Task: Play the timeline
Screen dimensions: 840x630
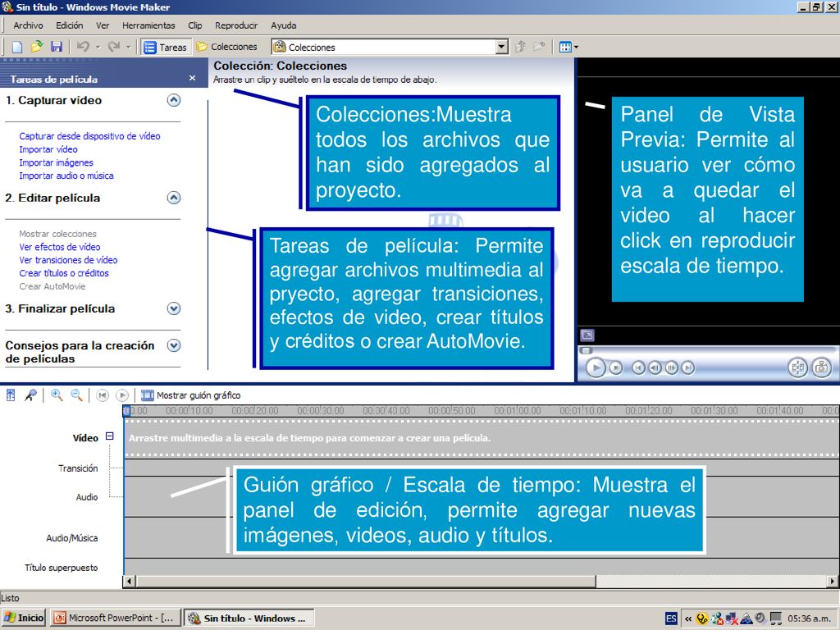Action: coord(122,395)
